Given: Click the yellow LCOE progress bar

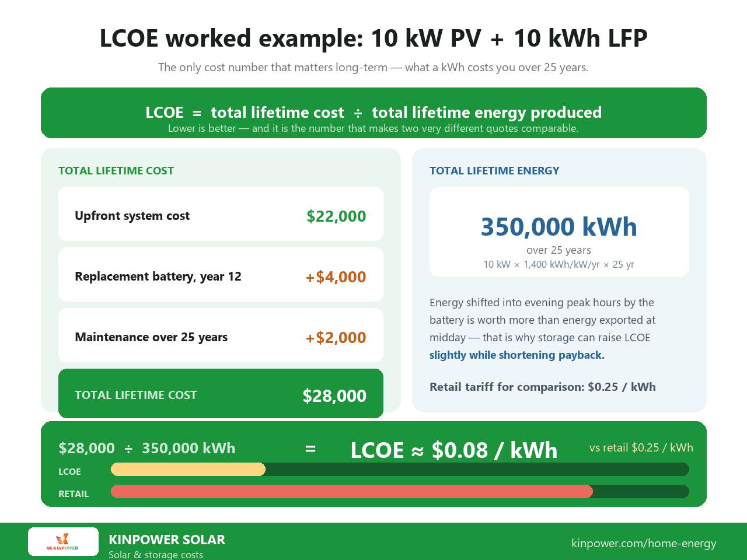Looking at the screenshot, I should tap(188, 469).
